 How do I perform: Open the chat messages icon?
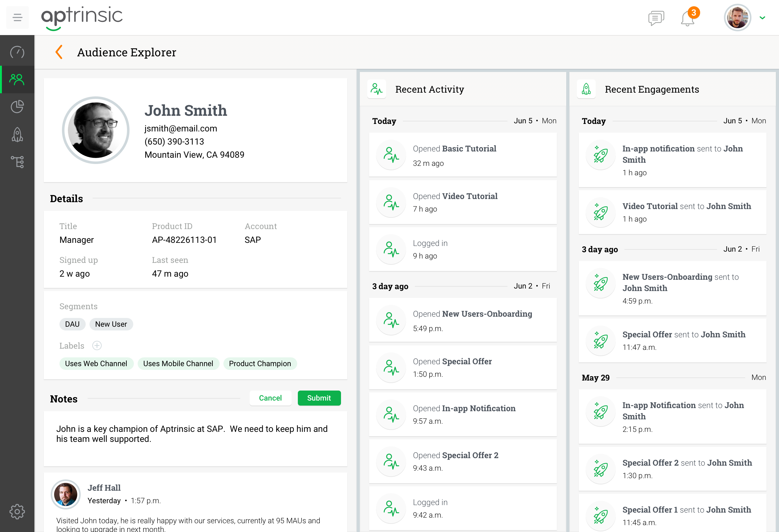656,18
